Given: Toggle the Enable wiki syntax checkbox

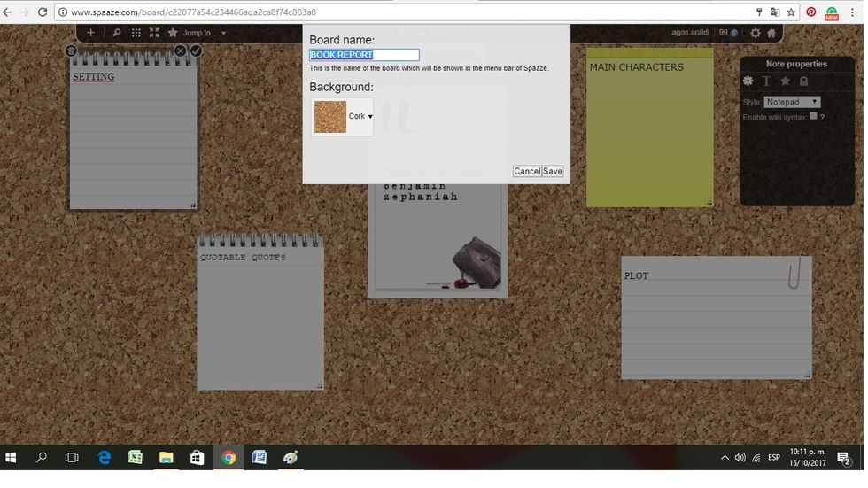Looking at the screenshot, I should coord(813,116).
